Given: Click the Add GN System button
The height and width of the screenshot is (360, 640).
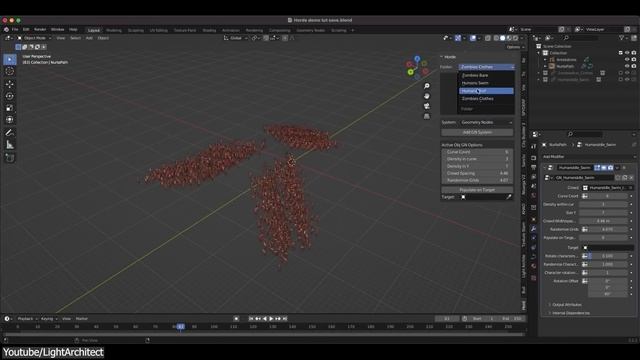Looking at the screenshot, I should [477, 132].
